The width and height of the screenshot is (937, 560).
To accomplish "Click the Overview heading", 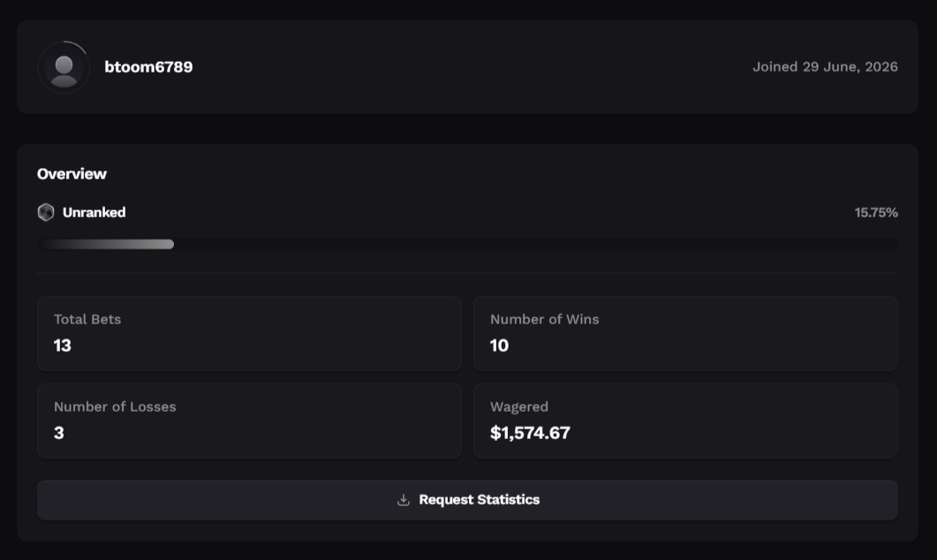I will (72, 174).
